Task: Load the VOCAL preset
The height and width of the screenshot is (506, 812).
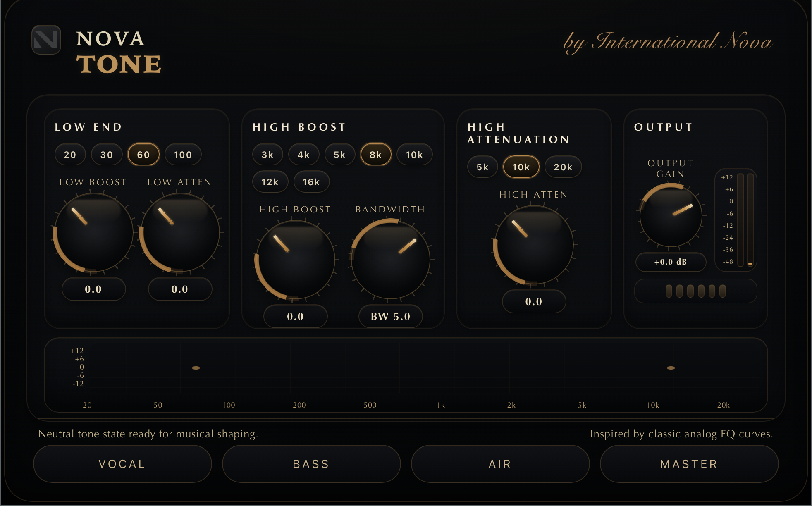Action: pyautogui.click(x=122, y=464)
